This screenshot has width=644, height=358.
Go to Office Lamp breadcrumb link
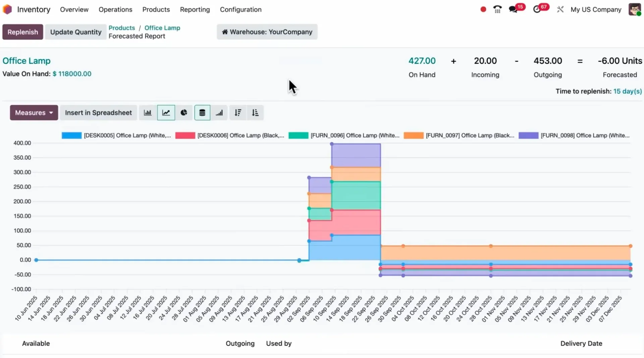(x=162, y=28)
